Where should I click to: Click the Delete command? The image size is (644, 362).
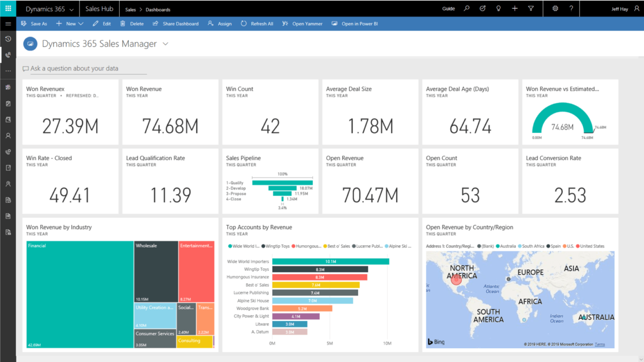[132, 24]
